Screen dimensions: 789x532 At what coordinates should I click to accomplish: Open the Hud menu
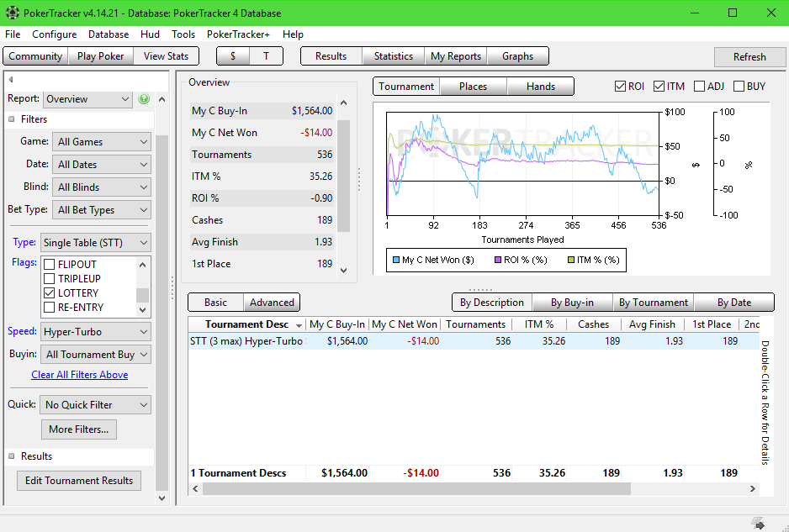point(150,34)
